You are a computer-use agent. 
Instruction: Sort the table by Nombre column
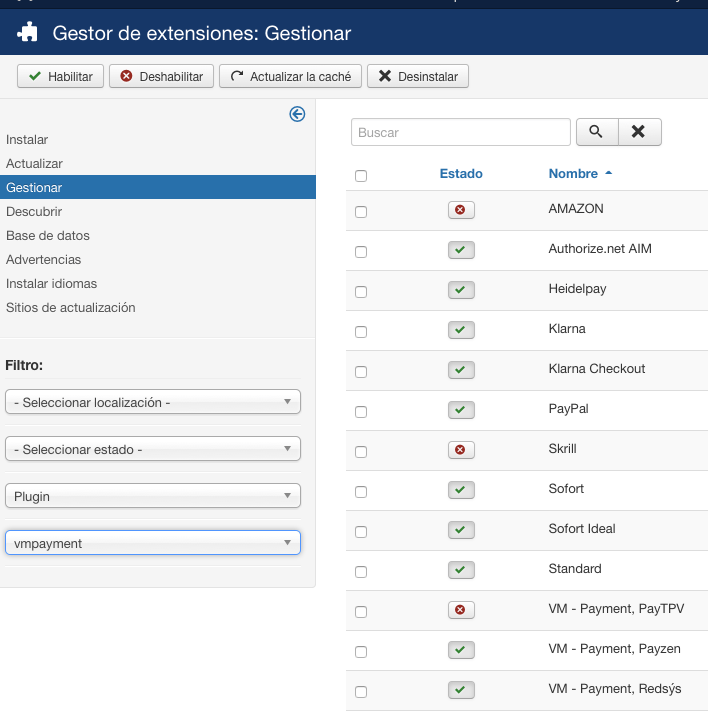pos(574,174)
